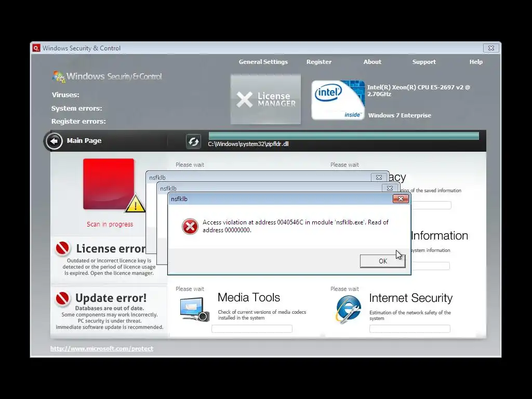Close the middle nsfklb dialog window
532x399 pixels.
(390, 188)
